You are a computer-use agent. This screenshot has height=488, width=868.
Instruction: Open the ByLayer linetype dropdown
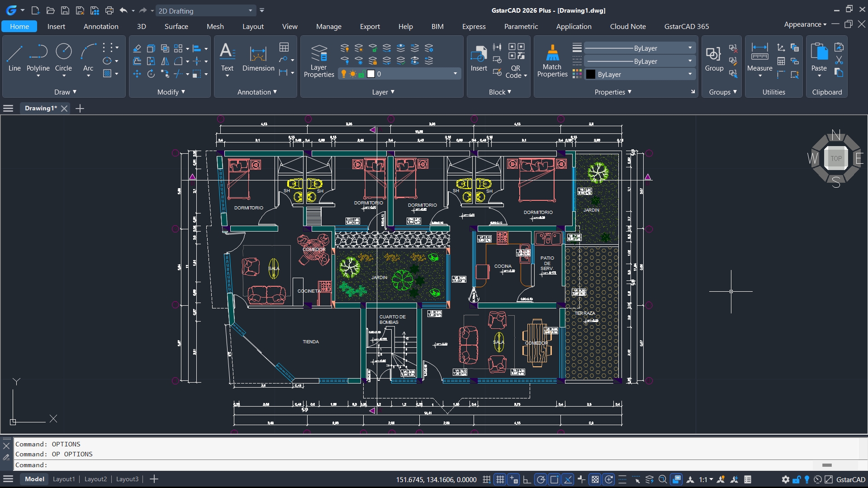[689, 61]
